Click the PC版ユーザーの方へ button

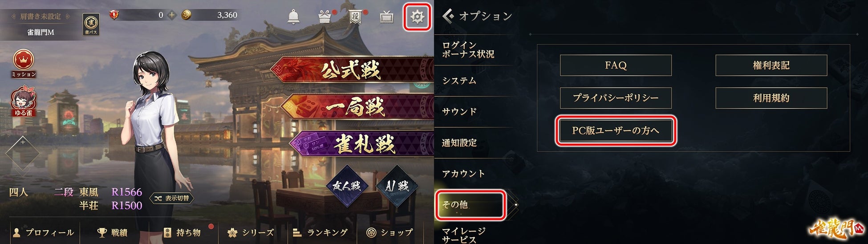616,130
